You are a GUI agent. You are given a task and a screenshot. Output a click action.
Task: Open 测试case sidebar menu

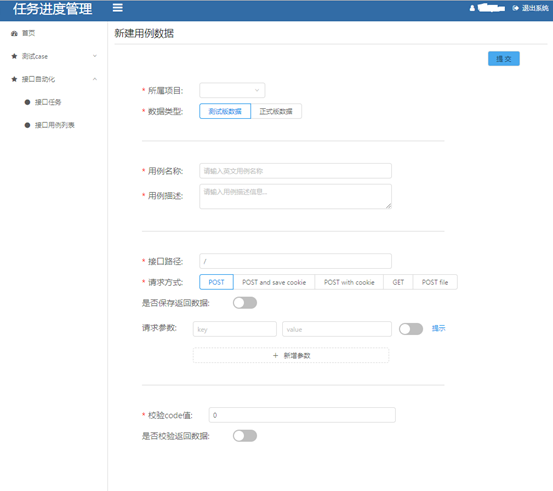(54, 56)
